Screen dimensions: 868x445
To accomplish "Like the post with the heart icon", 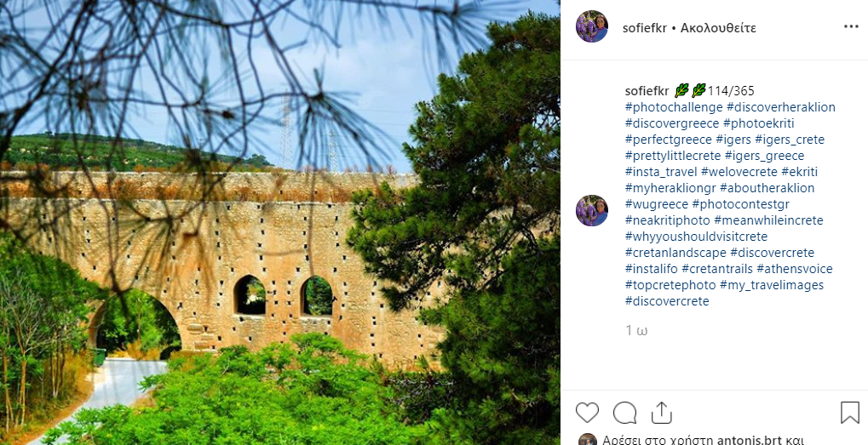I will click(x=588, y=413).
